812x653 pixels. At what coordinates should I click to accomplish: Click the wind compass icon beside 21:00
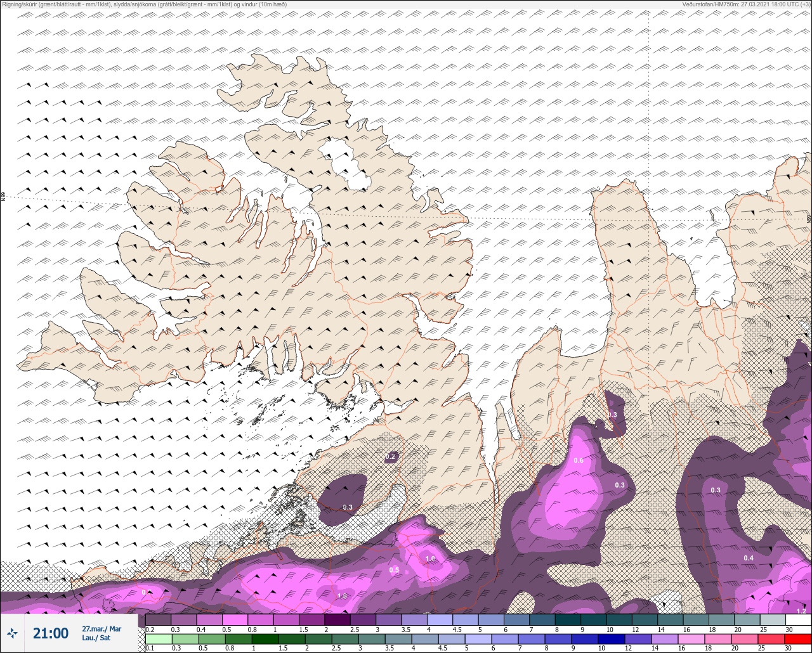coord(12,633)
